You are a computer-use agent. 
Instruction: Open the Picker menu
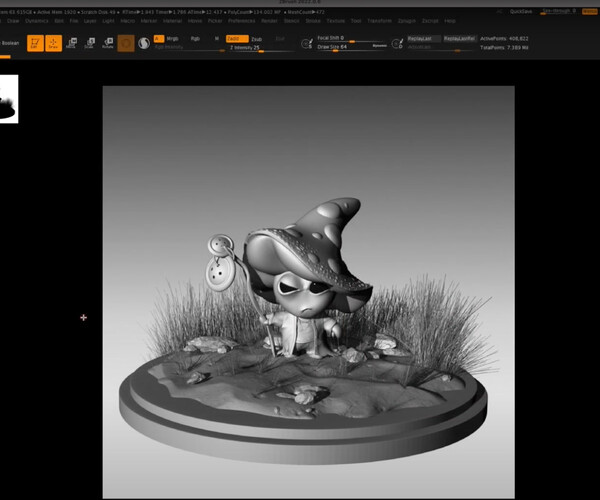(x=215, y=21)
